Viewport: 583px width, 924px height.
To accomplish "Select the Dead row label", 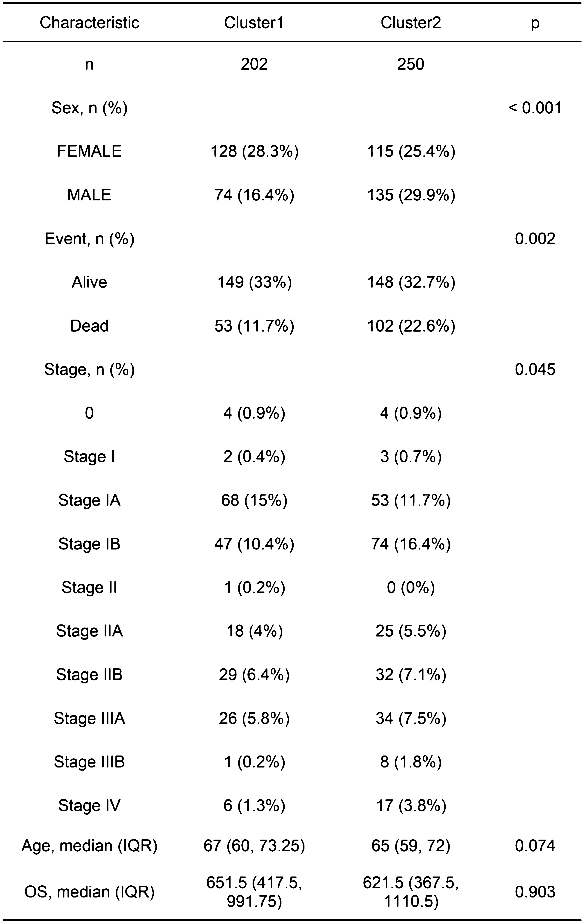I will click(x=89, y=326).
